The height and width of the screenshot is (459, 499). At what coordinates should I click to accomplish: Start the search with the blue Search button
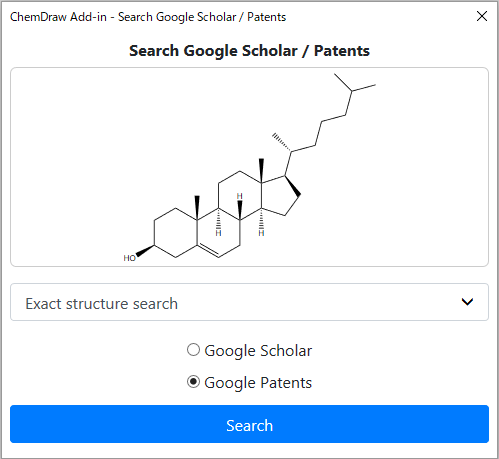(249, 424)
